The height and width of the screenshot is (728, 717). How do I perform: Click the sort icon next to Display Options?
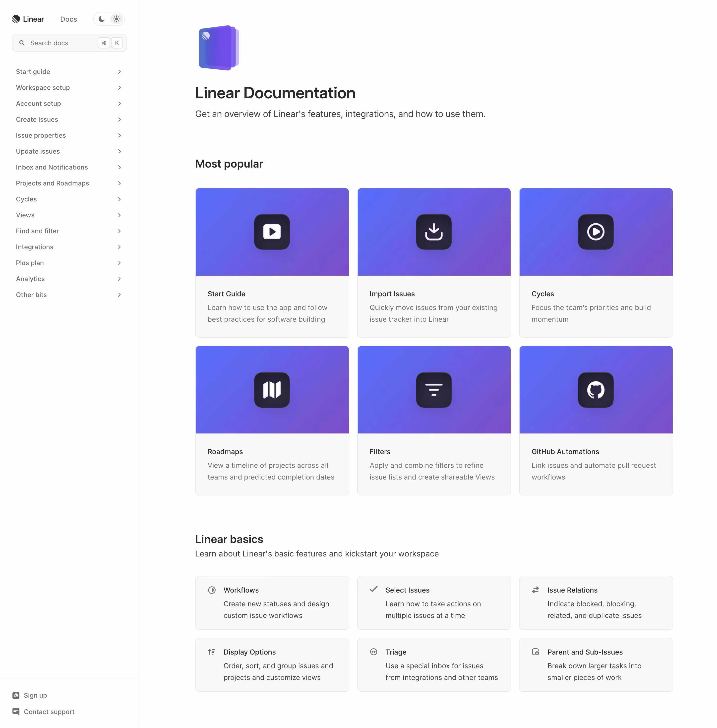(212, 652)
